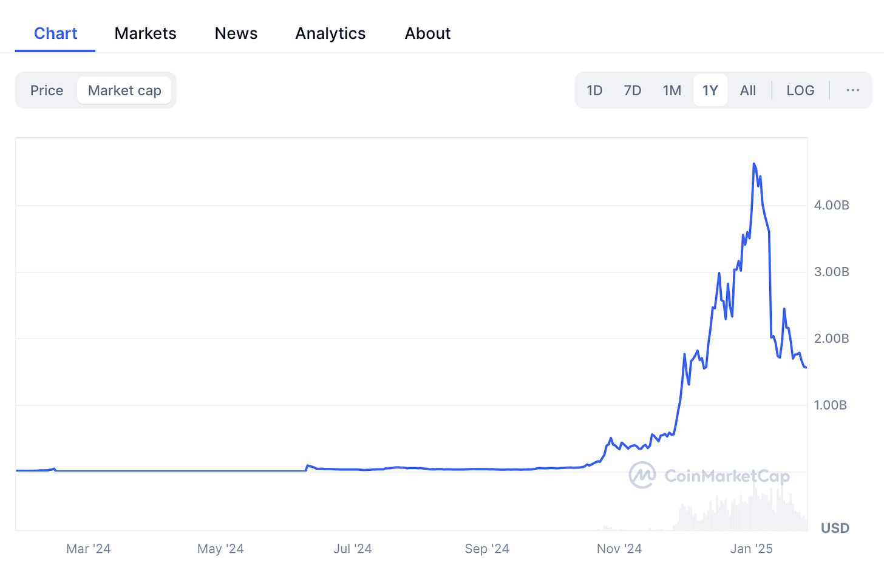The image size is (884, 588).
Task: Click the Nov '24 axis label
Action: 619,549
